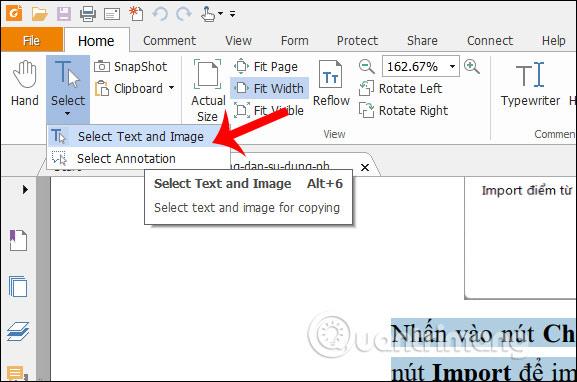Undo last action in quick toolbar
The image size is (577, 382).
tap(160, 14)
